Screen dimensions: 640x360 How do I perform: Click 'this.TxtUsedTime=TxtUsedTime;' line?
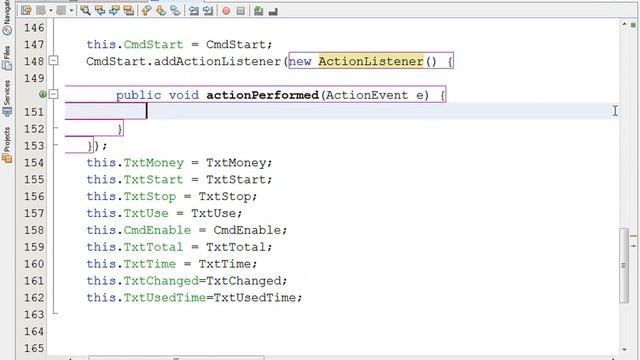tap(194, 298)
